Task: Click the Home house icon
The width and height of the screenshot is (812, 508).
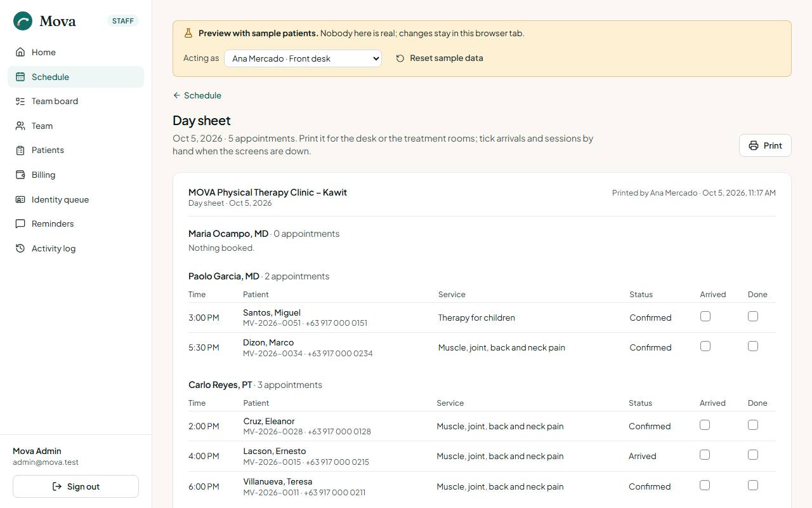Action: 20,52
